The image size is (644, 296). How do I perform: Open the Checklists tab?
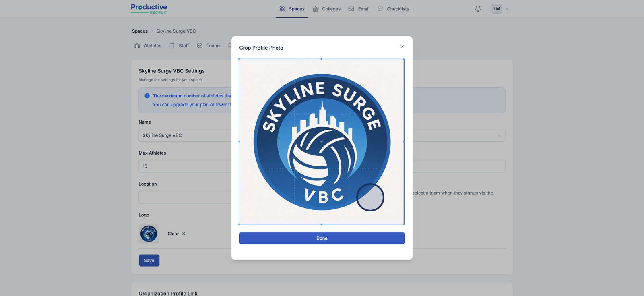(x=393, y=9)
